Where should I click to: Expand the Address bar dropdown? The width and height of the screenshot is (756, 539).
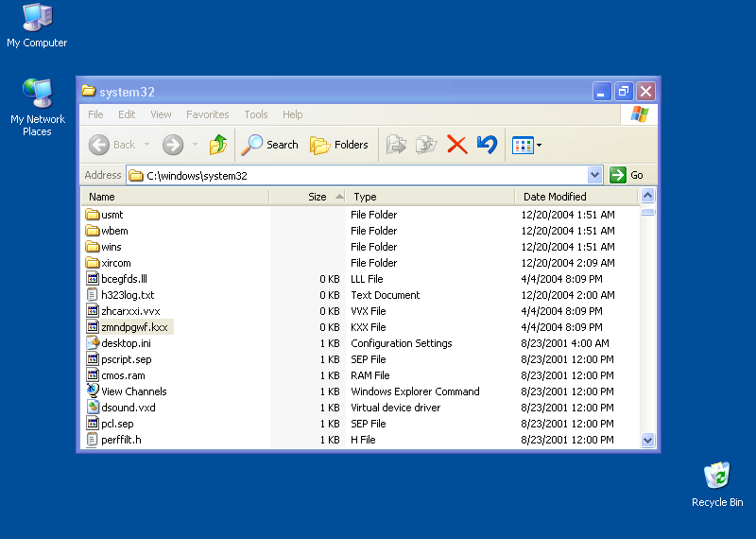click(x=595, y=175)
